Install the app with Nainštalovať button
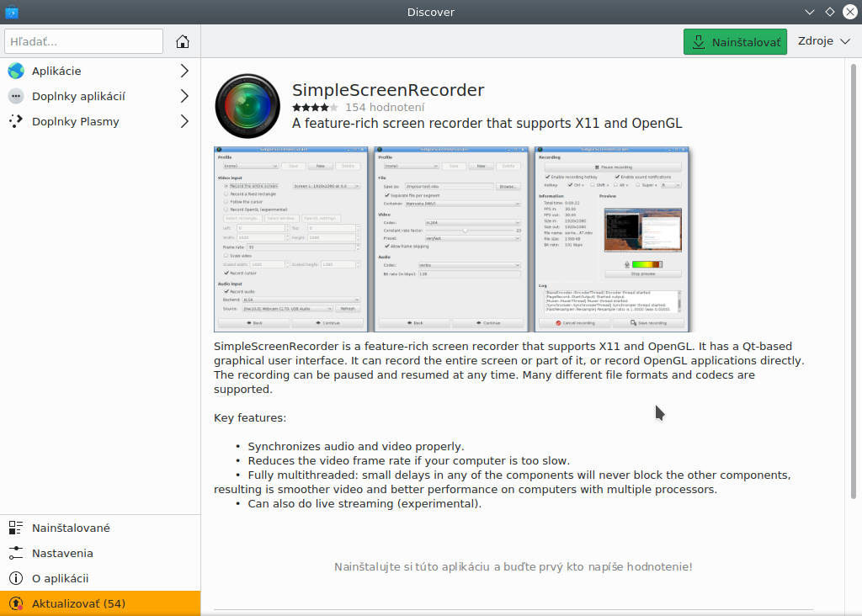 (735, 42)
